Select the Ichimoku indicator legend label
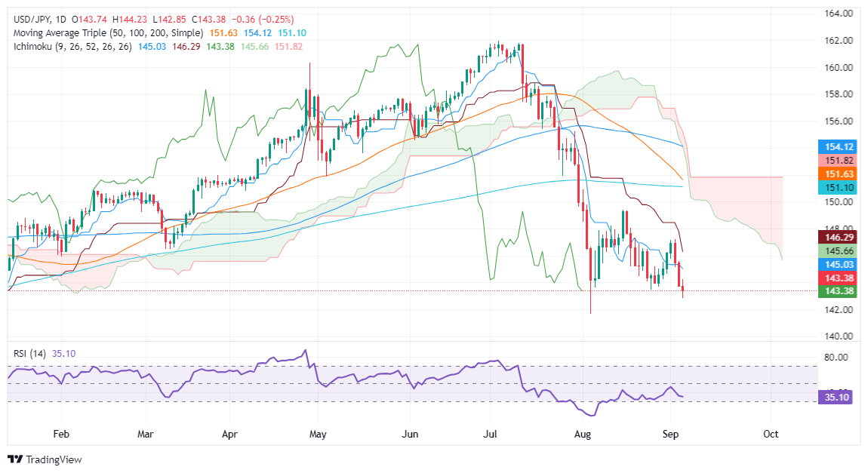 [x=72, y=47]
